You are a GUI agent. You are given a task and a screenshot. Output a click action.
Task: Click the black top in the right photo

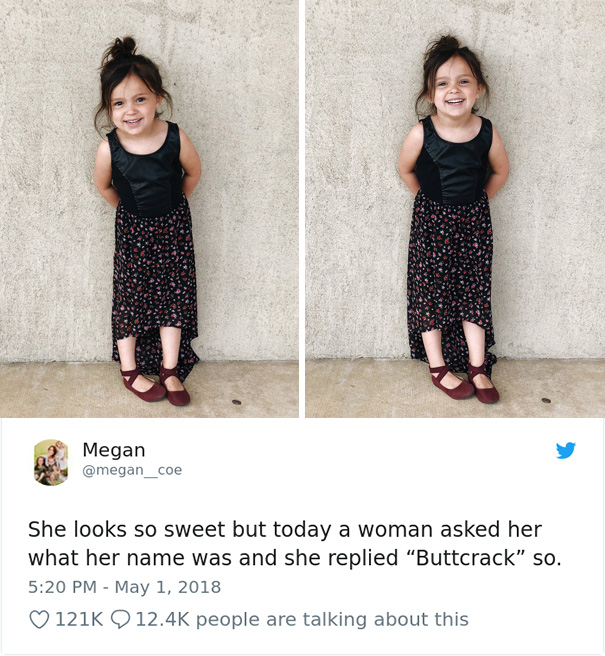[454, 159]
